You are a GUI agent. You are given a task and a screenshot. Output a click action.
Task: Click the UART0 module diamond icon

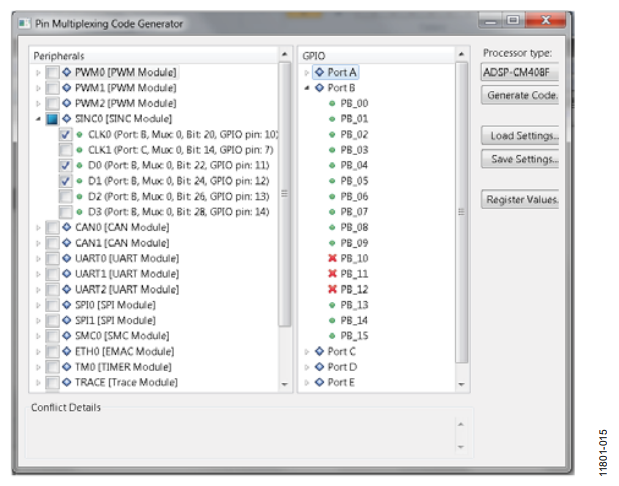67,258
